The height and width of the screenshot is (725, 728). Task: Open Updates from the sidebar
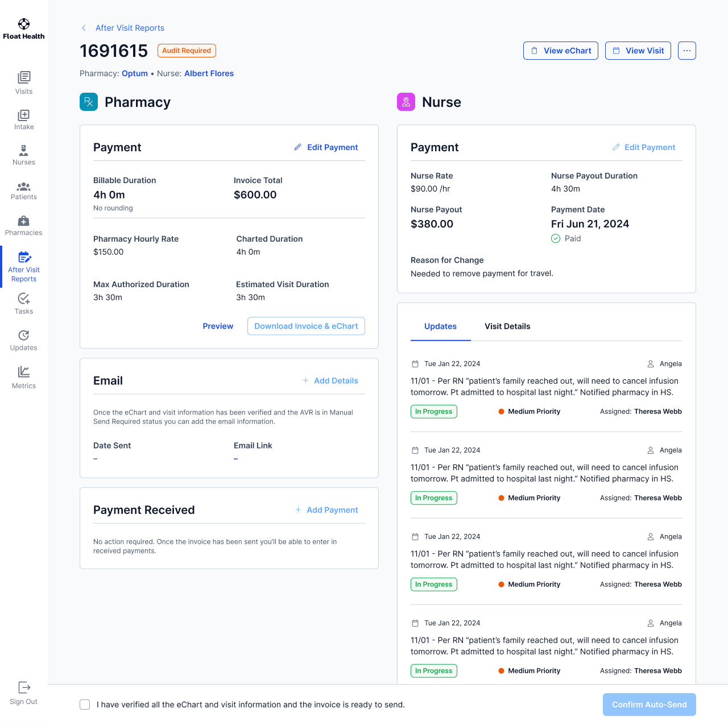click(x=23, y=340)
